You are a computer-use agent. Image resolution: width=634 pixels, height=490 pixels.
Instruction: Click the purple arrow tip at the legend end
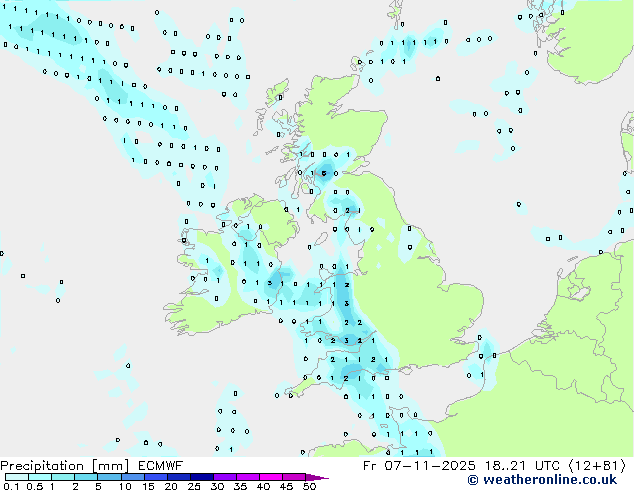point(317,478)
